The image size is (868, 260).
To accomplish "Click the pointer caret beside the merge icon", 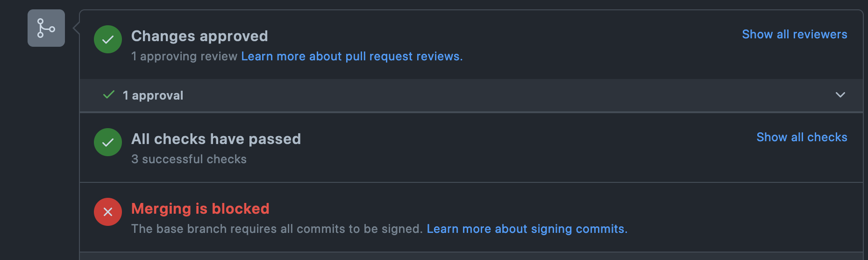I will coord(76,28).
